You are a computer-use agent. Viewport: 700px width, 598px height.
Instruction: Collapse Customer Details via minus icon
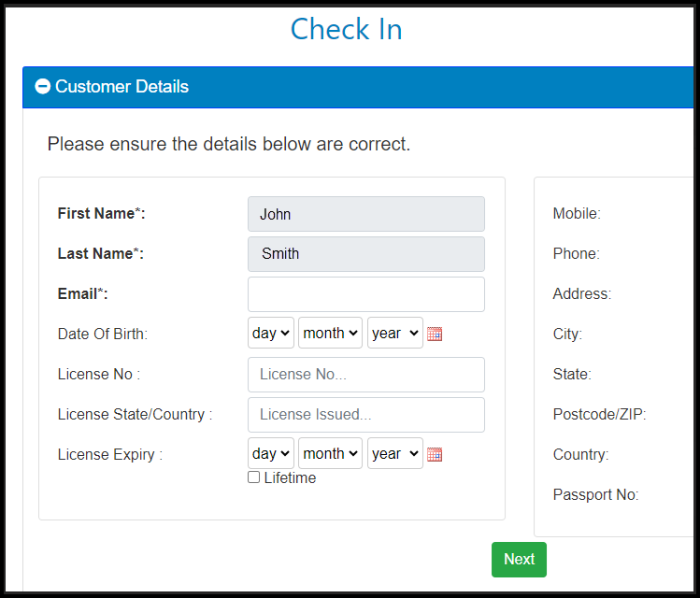pos(43,86)
